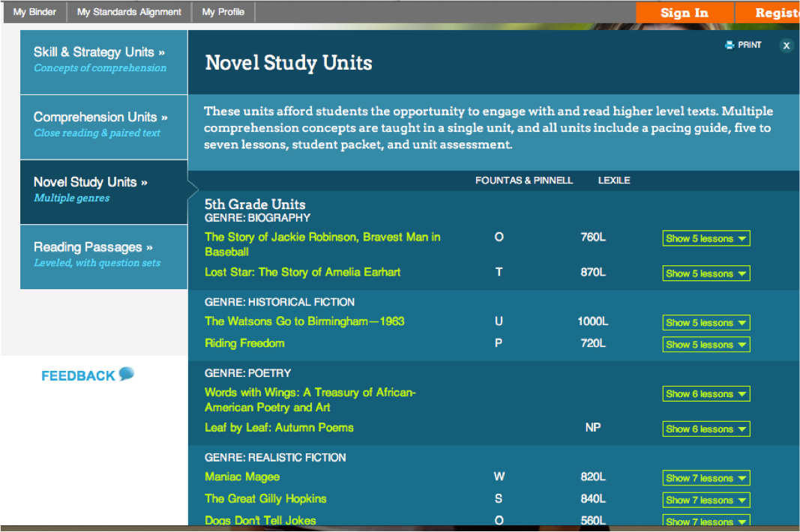Click the 870L Lexile value
Screen dimensions: 800x532
click(593, 272)
